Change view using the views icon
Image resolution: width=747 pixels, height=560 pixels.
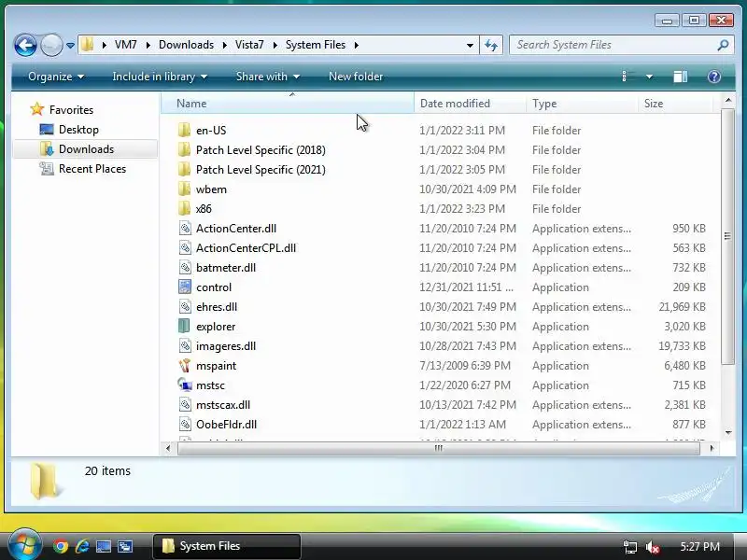(x=628, y=77)
